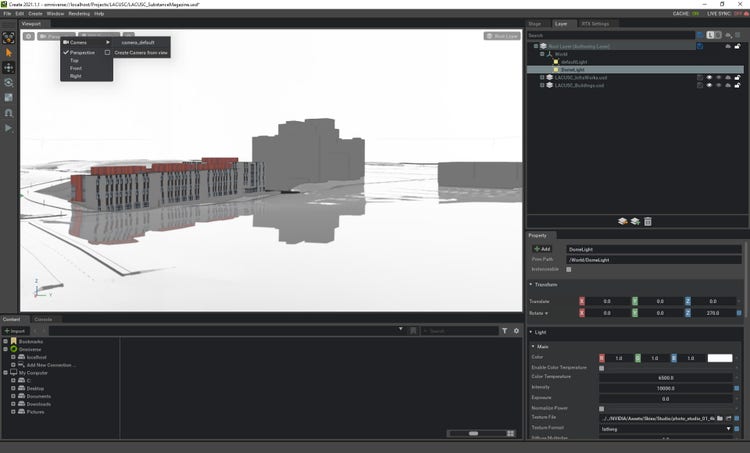Collapse the Transform property section

(x=531, y=284)
